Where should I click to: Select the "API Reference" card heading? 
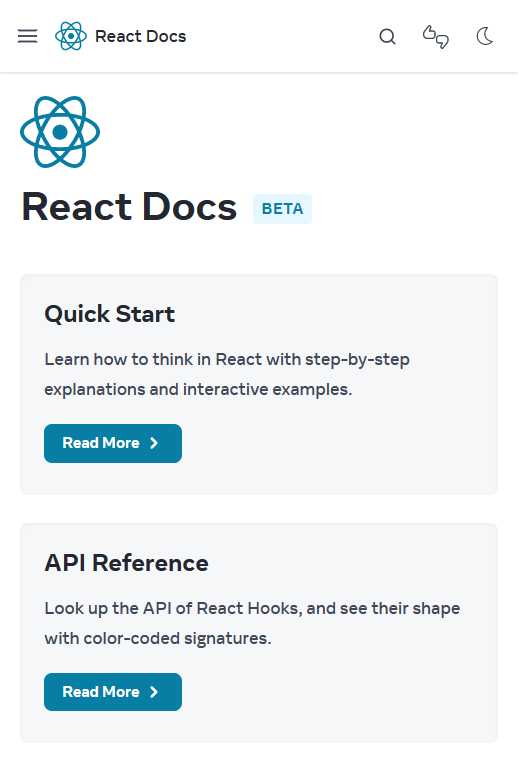point(127,563)
